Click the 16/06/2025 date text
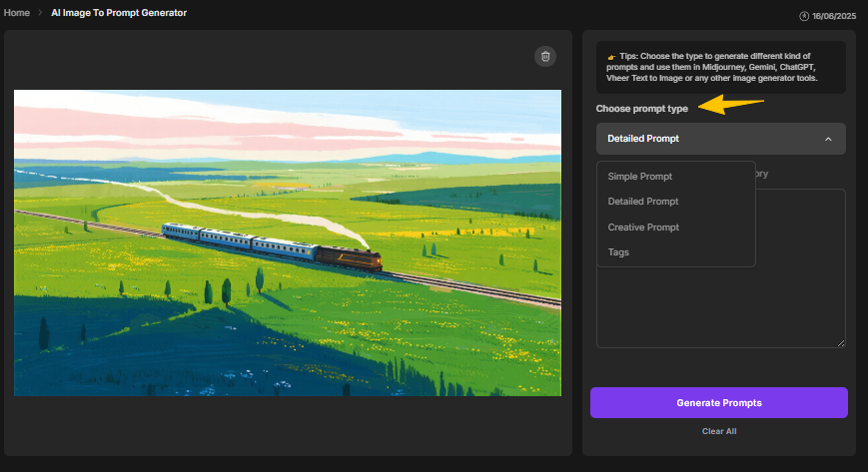The width and height of the screenshot is (868, 472). pos(835,16)
